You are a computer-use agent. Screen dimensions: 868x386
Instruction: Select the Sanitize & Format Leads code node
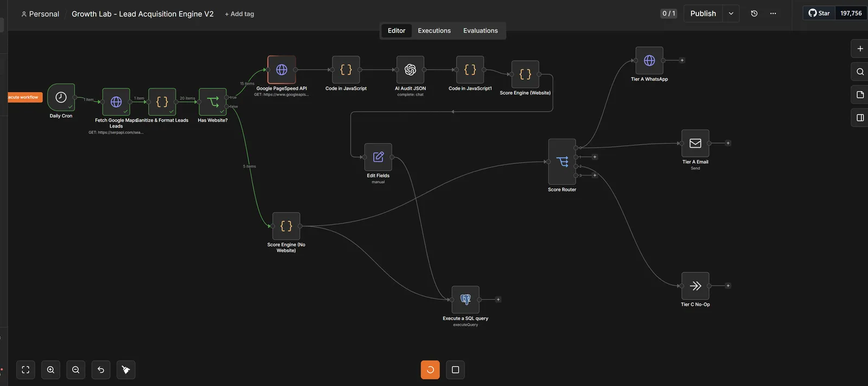pyautogui.click(x=162, y=102)
